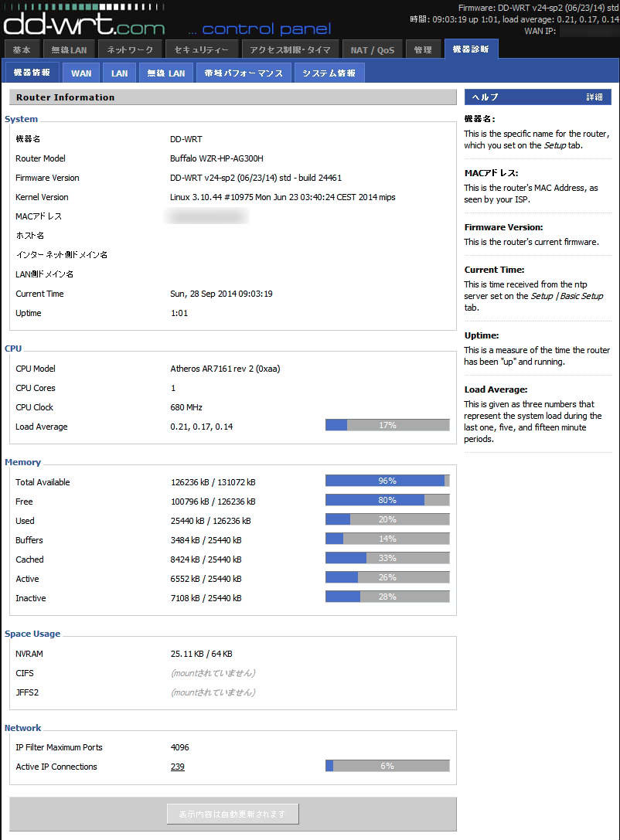Open the 239 active IP connections link
Viewport: 620px width, 840px height.
(x=177, y=767)
